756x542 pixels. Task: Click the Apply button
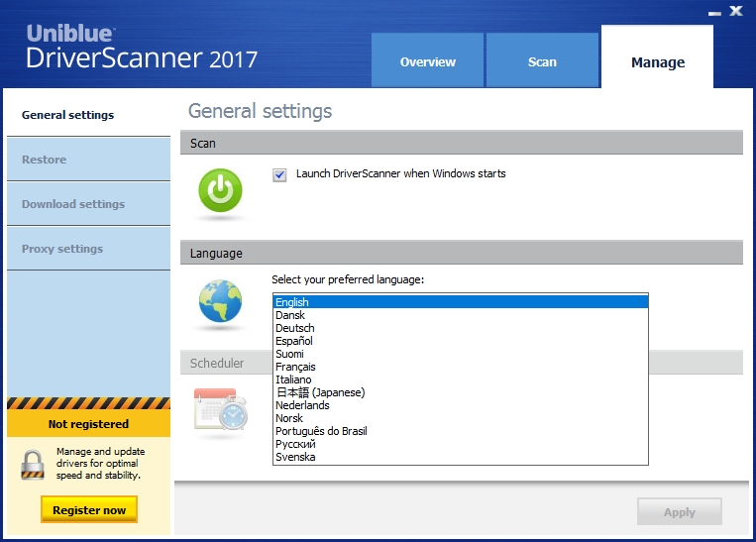pyautogui.click(x=680, y=511)
